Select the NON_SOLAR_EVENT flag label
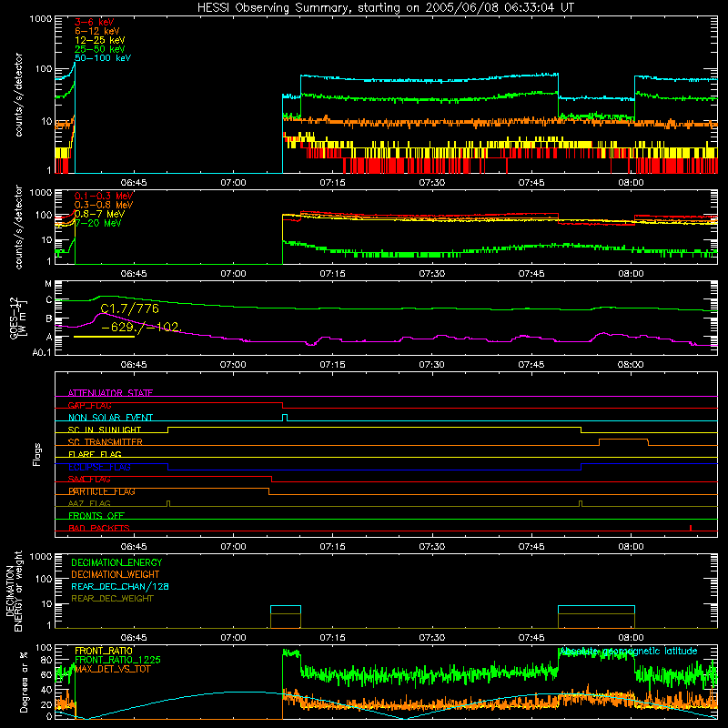 pyautogui.click(x=110, y=418)
